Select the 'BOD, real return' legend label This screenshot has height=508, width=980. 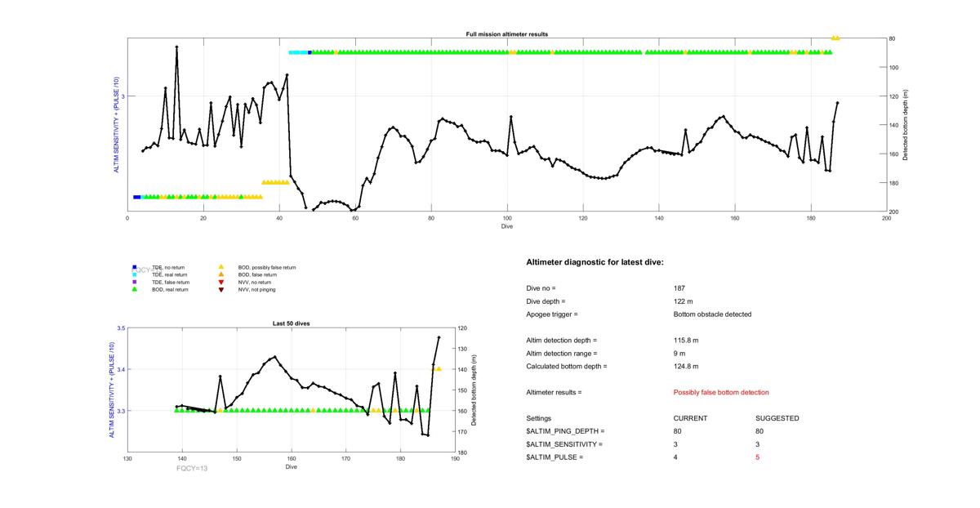(x=171, y=289)
